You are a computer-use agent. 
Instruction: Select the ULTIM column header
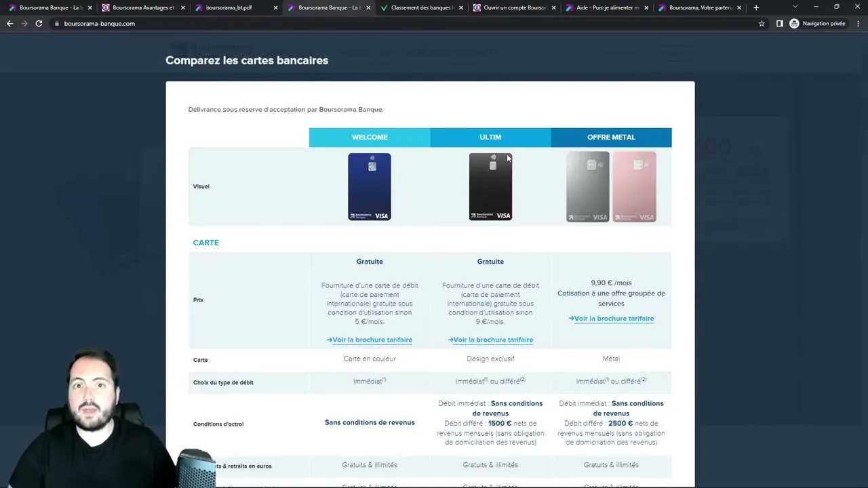click(490, 137)
